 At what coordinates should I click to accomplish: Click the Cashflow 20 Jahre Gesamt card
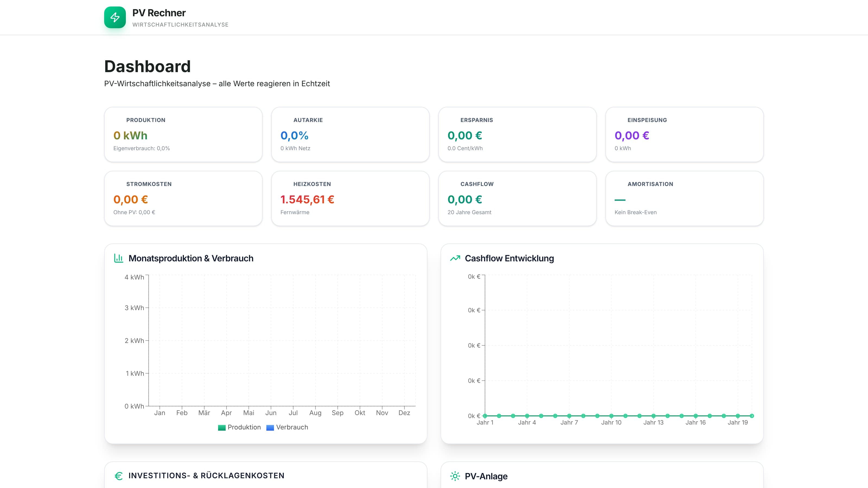click(517, 198)
